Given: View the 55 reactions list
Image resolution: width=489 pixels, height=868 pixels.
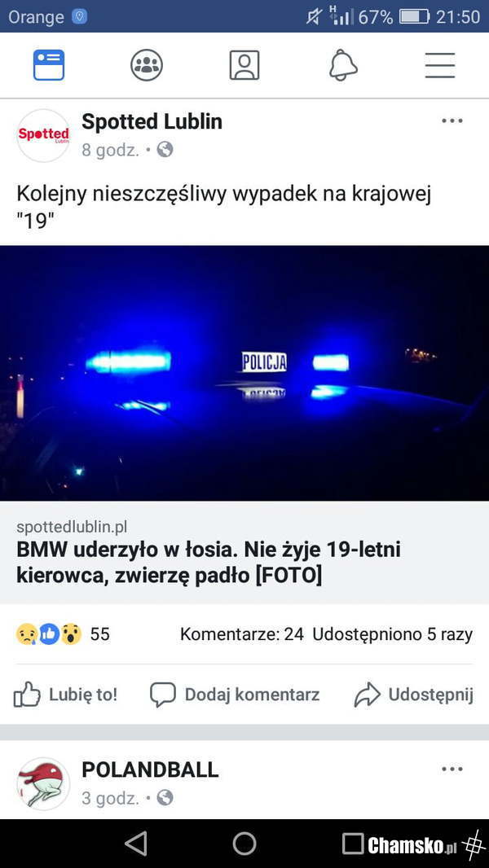Looking at the screenshot, I should coord(63,633).
